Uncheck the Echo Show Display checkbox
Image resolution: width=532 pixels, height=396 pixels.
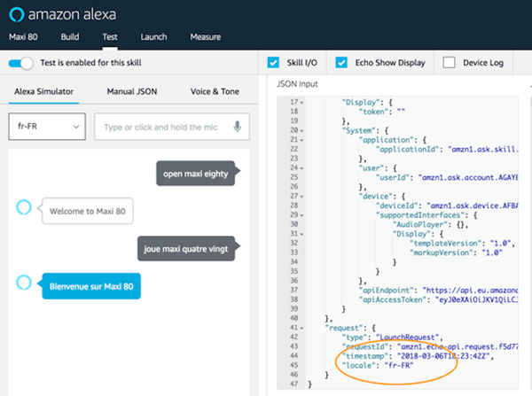point(341,63)
